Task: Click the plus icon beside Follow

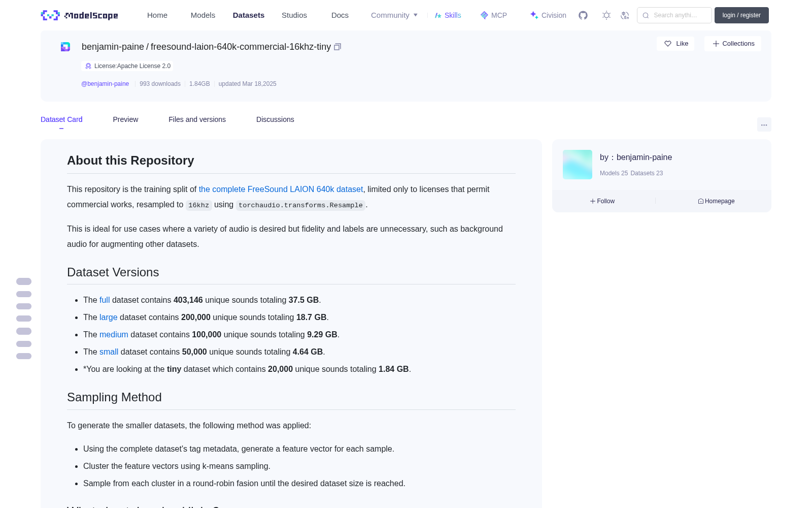Action: pyautogui.click(x=592, y=201)
